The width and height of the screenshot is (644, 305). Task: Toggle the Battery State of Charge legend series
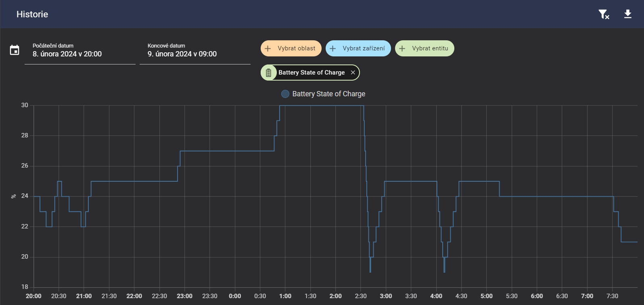323,94
